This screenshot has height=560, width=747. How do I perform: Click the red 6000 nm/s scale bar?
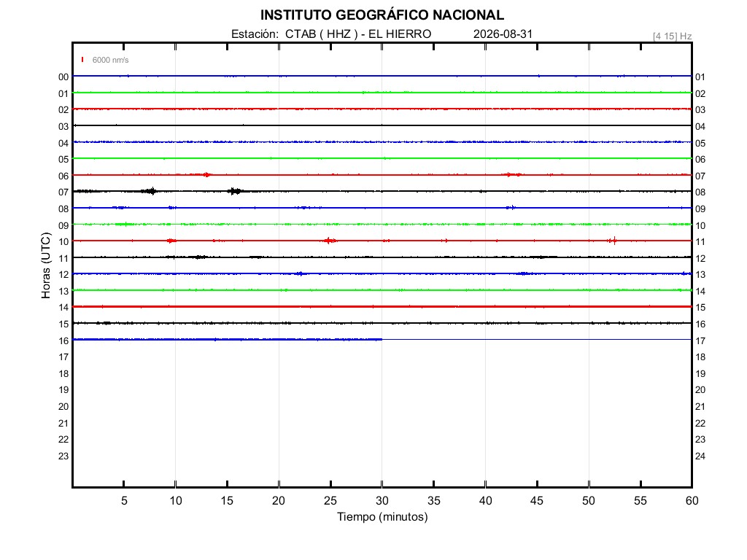coord(82,60)
